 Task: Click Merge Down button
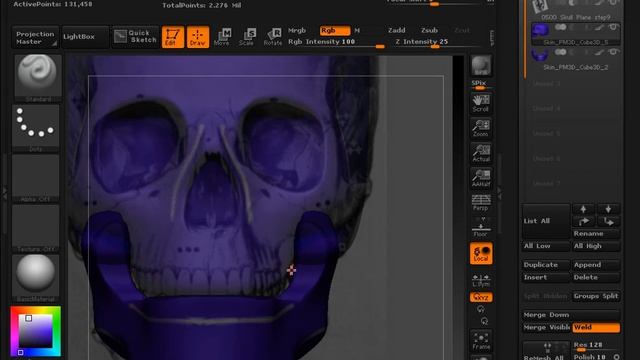(x=571, y=315)
